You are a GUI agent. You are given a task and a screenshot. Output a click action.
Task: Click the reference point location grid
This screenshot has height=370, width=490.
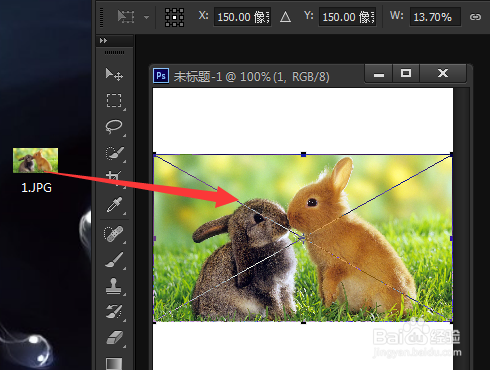coord(174,17)
